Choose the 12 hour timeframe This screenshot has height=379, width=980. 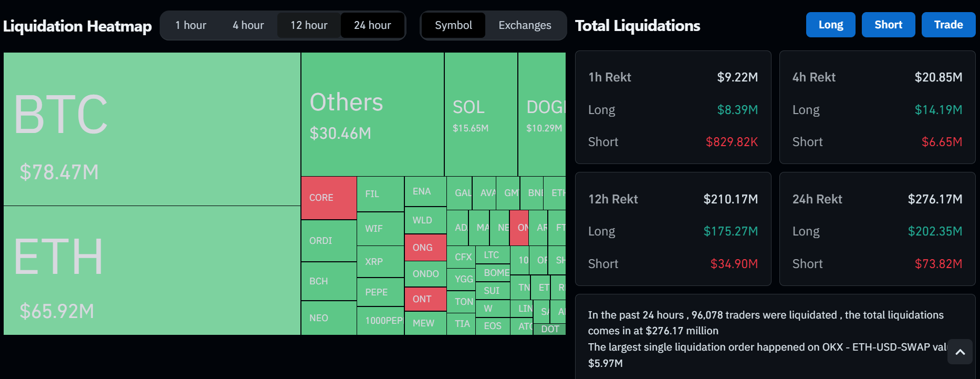(309, 25)
